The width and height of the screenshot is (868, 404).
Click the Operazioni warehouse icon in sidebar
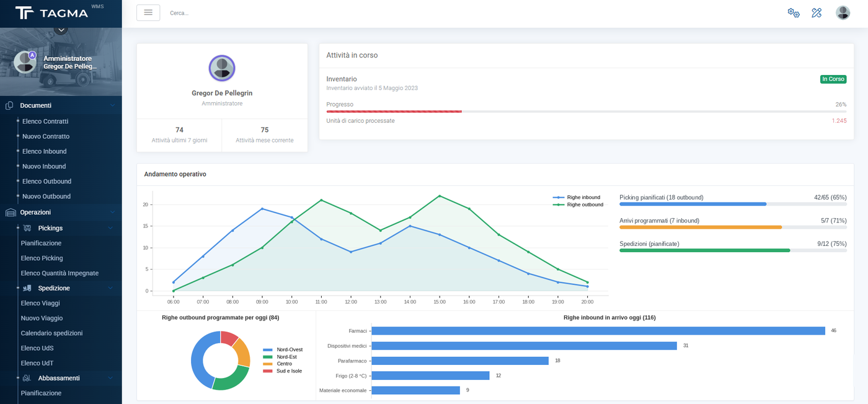tap(10, 213)
